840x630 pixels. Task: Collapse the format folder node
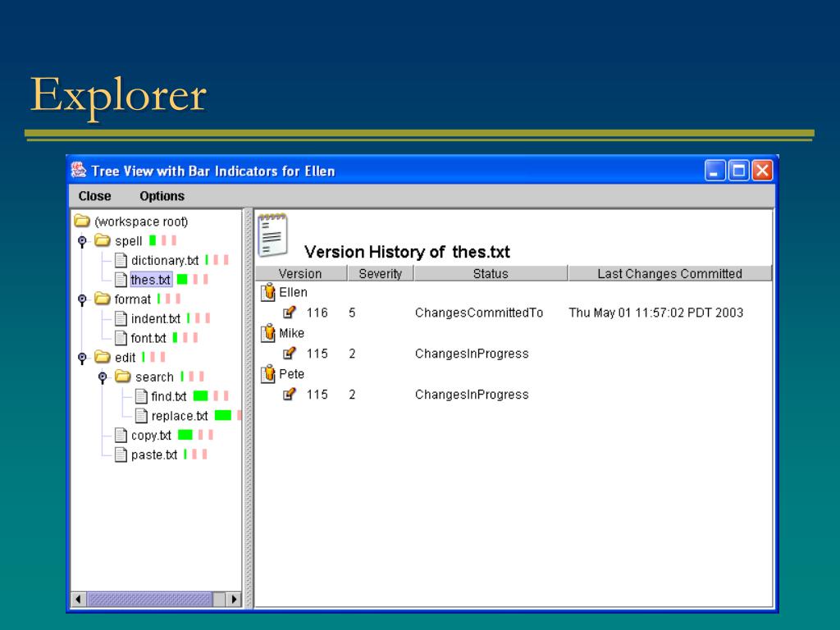[82, 299]
